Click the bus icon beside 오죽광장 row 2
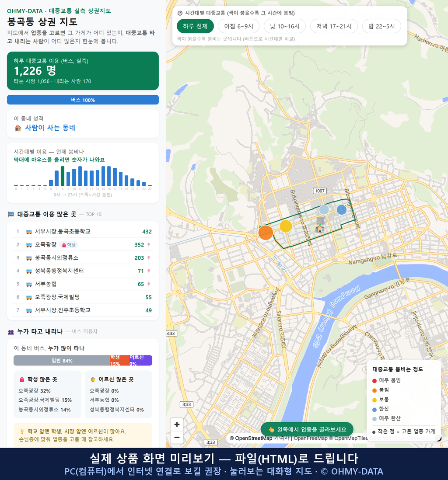 coord(29,245)
